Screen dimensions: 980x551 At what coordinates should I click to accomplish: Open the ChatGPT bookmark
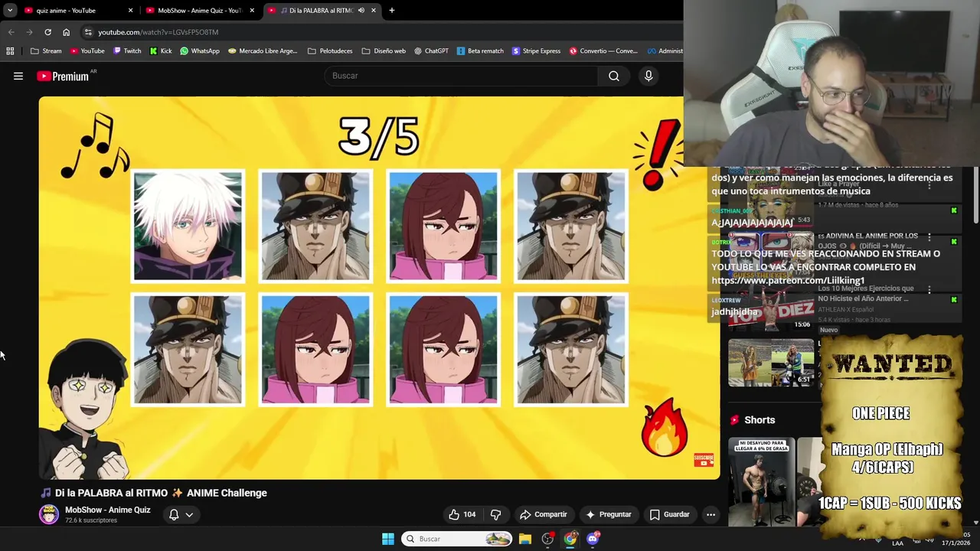(431, 51)
